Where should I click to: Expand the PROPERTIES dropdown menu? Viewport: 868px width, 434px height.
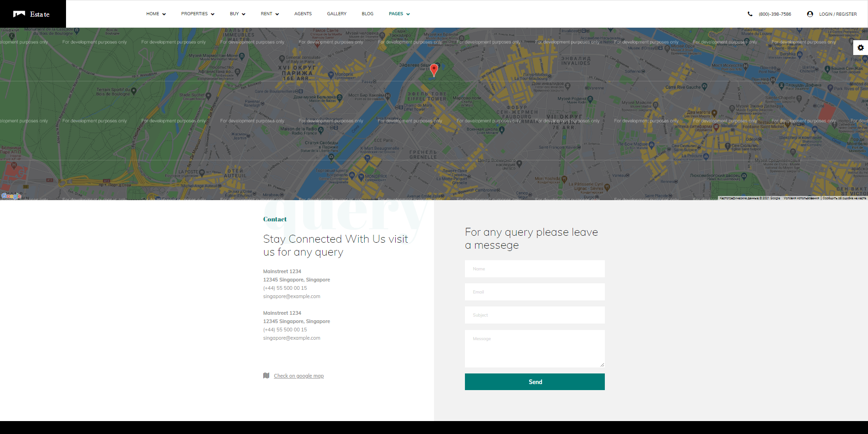pyautogui.click(x=198, y=14)
